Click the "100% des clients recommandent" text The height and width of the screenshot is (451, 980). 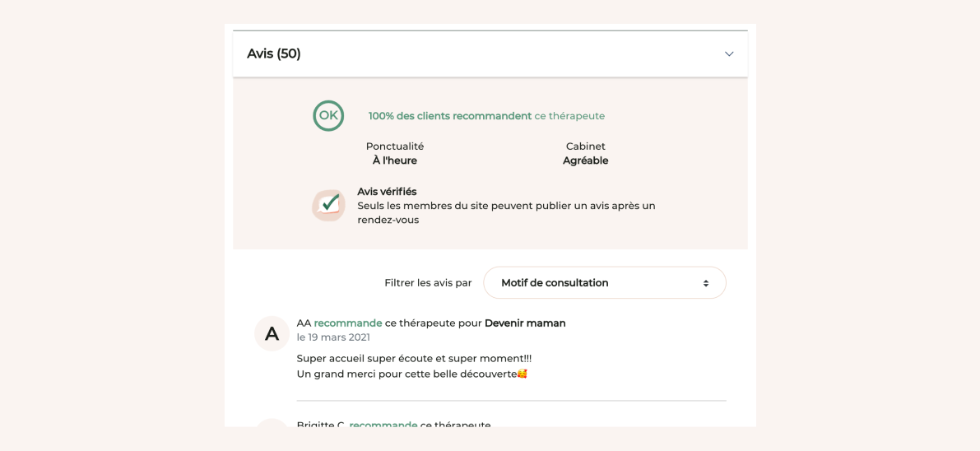(449, 116)
